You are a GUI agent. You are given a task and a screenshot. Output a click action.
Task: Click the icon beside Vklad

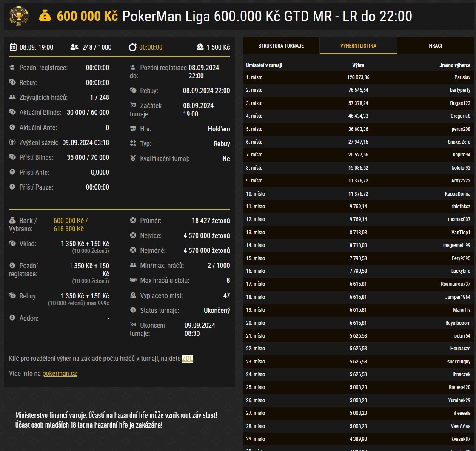pos(12,243)
